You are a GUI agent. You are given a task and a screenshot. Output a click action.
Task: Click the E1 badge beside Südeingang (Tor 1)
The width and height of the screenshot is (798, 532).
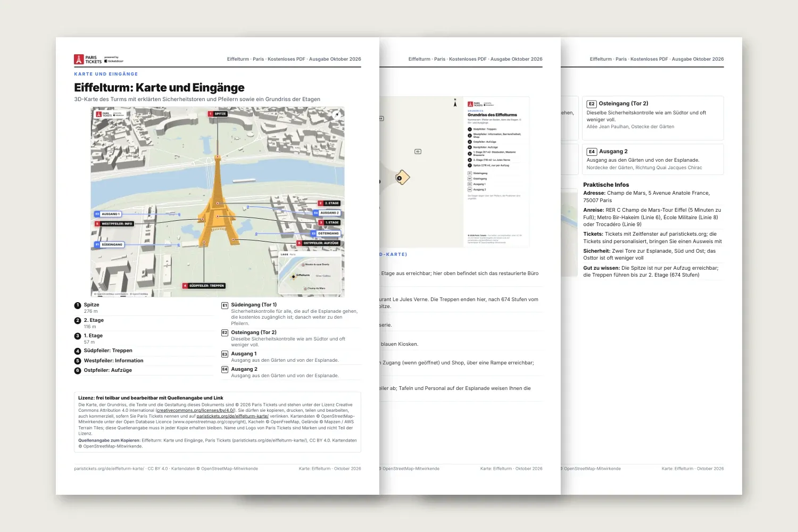(x=225, y=305)
